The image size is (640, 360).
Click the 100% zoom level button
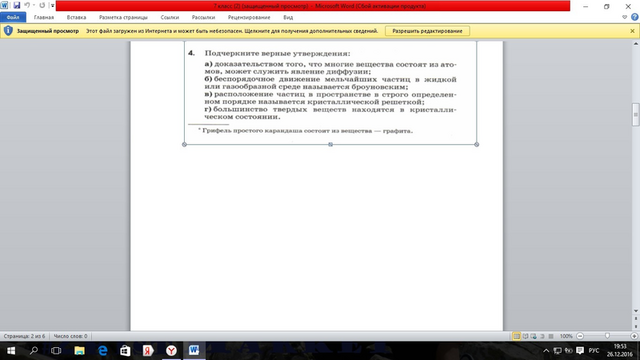[x=566, y=336]
